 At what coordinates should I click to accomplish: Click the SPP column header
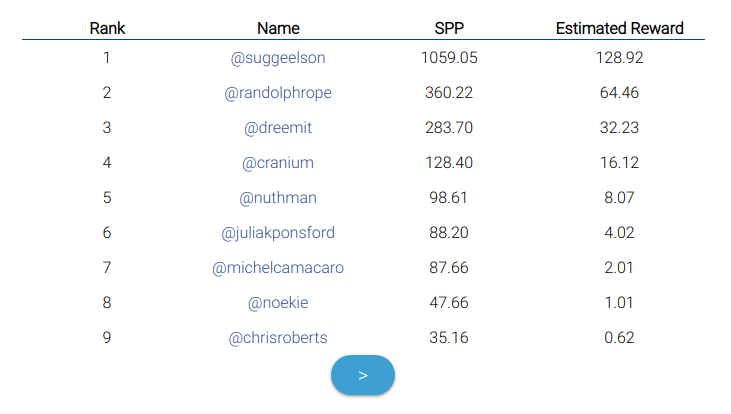pyautogui.click(x=449, y=28)
